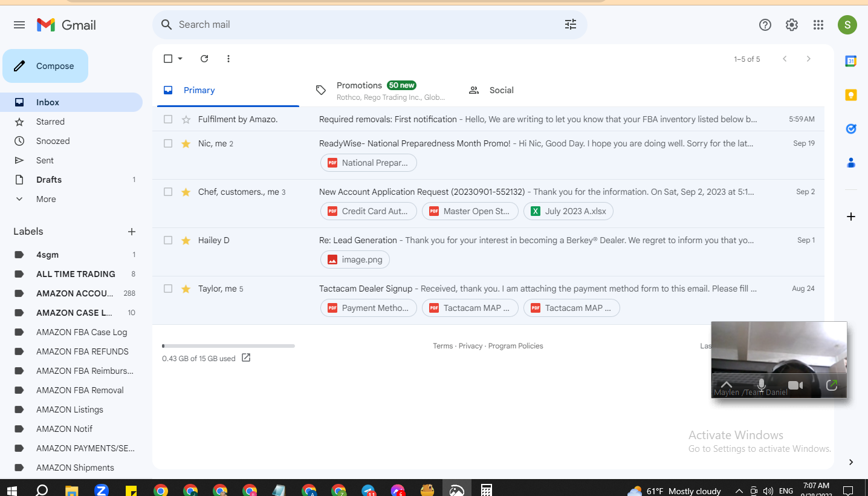Open the Starred folder
Screen dimensions: 868x496
[70, 122]
